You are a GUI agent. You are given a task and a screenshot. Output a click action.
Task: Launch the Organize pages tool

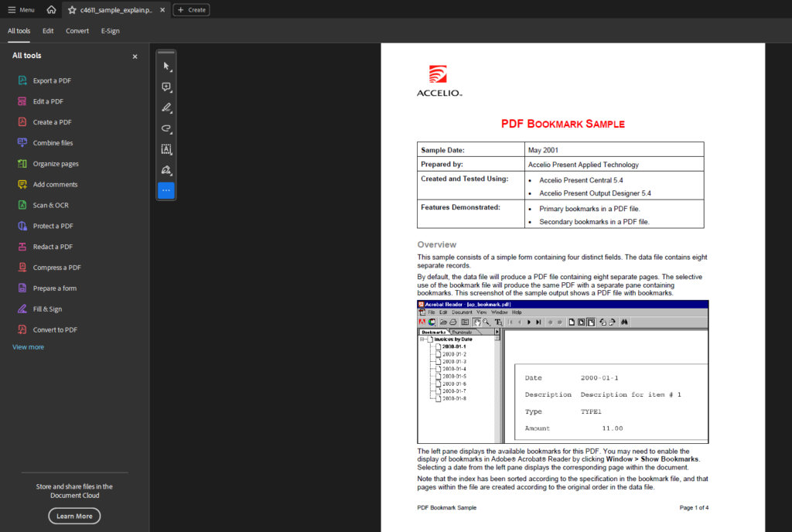[54, 163]
